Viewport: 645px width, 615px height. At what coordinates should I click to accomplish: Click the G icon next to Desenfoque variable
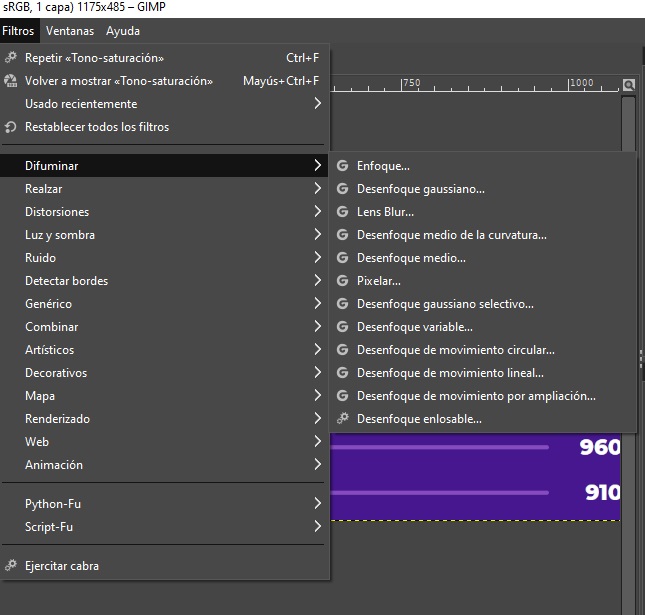tap(342, 327)
